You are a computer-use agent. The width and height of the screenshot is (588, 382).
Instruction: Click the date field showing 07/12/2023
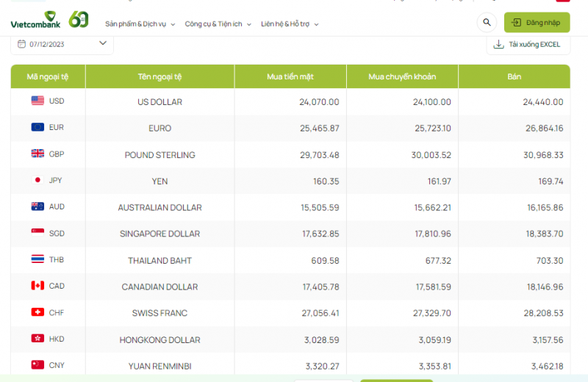[x=62, y=45]
